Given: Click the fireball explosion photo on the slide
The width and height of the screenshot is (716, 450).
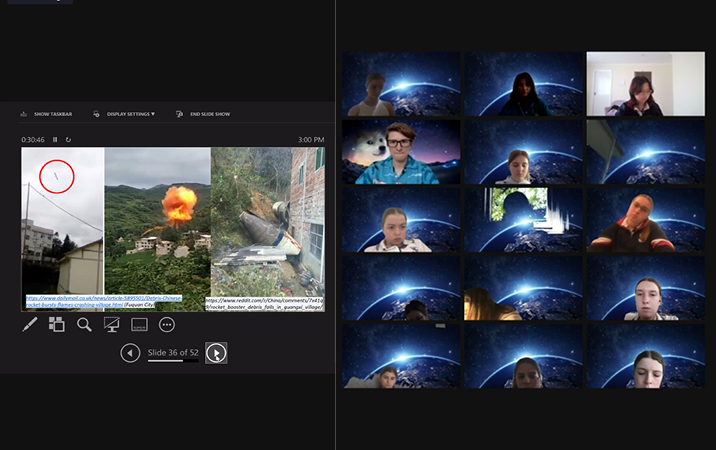Looking at the screenshot, I should 158,229.
